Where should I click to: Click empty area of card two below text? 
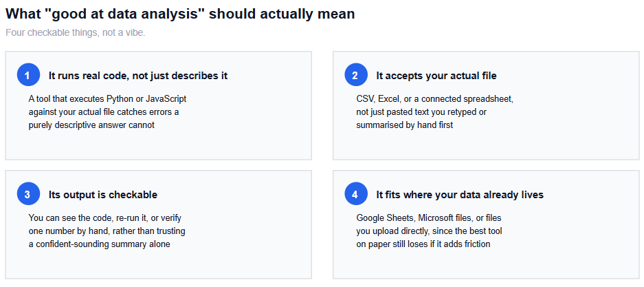(x=486, y=145)
